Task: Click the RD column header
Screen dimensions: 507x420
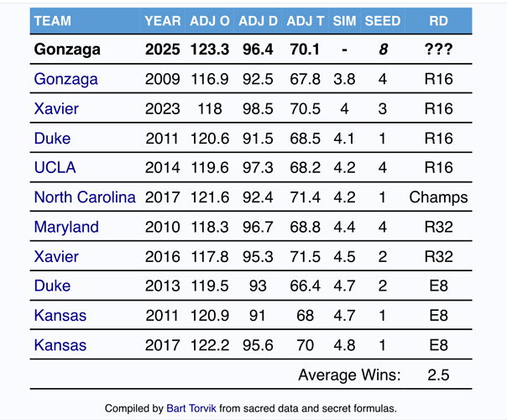Action: [x=437, y=20]
